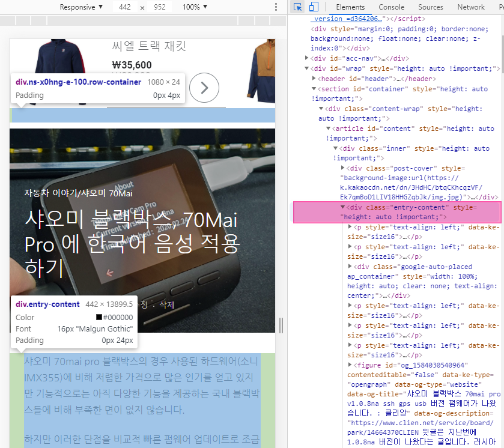Switch to the Console tab
Image resolution: width=504 pixels, height=448 pixels.
tap(391, 7)
